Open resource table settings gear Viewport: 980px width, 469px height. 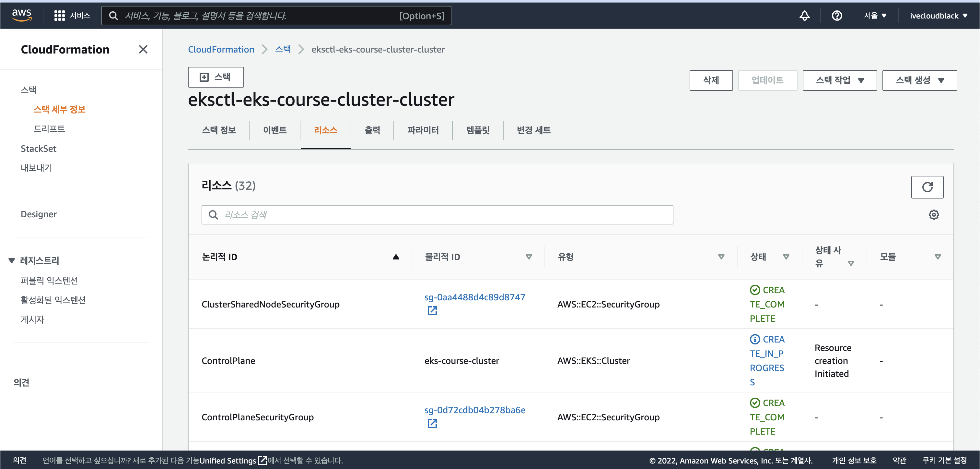(x=934, y=215)
